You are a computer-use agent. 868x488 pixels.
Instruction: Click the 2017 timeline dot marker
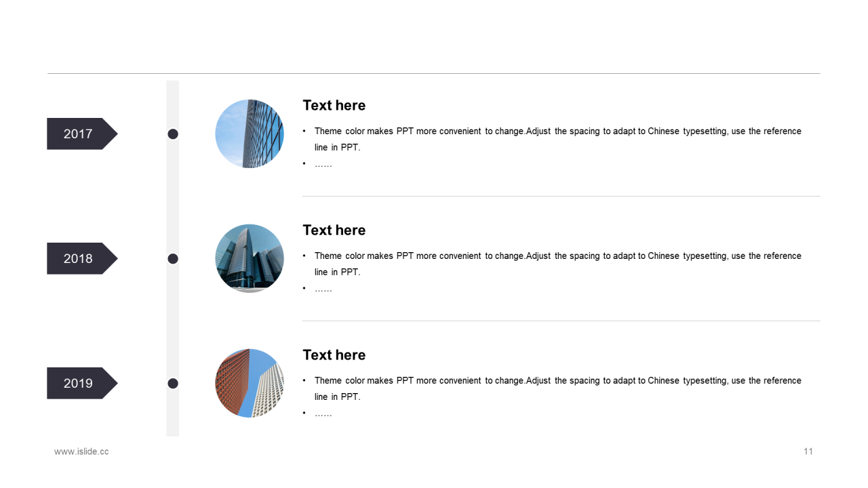pos(173,134)
